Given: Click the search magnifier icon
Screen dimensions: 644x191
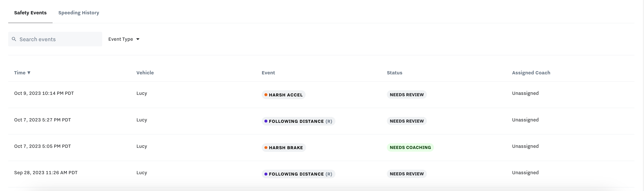Looking at the screenshot, I should pos(14,39).
